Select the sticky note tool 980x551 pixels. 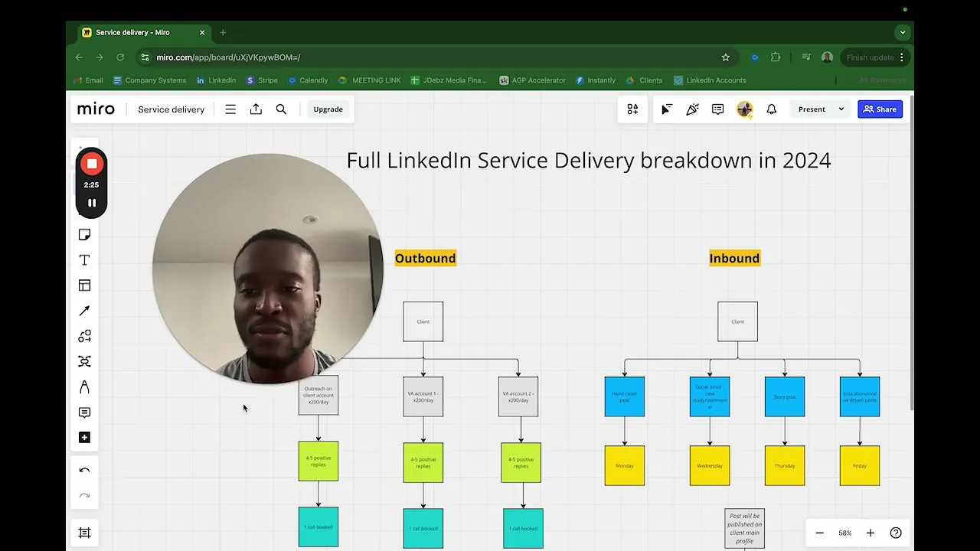tap(84, 235)
